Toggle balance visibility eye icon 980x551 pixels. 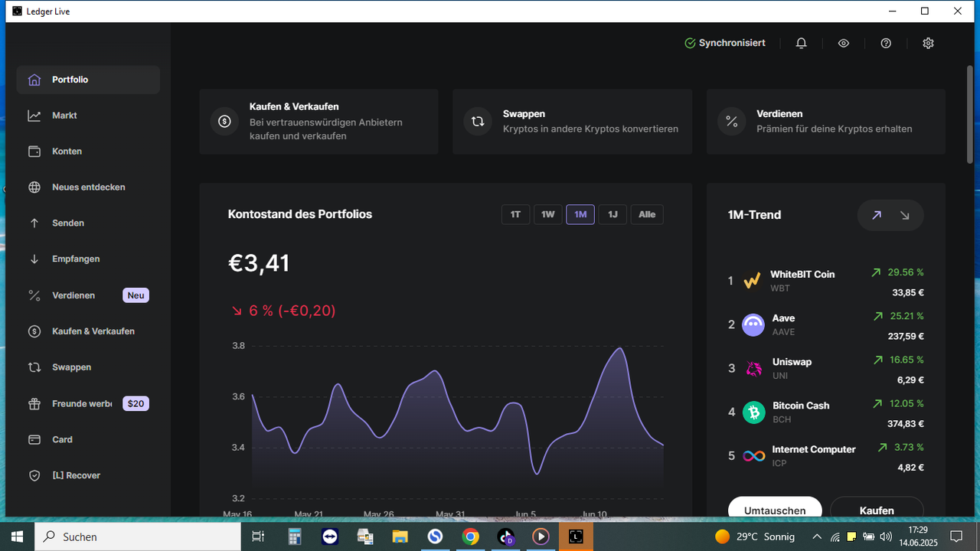tap(844, 44)
